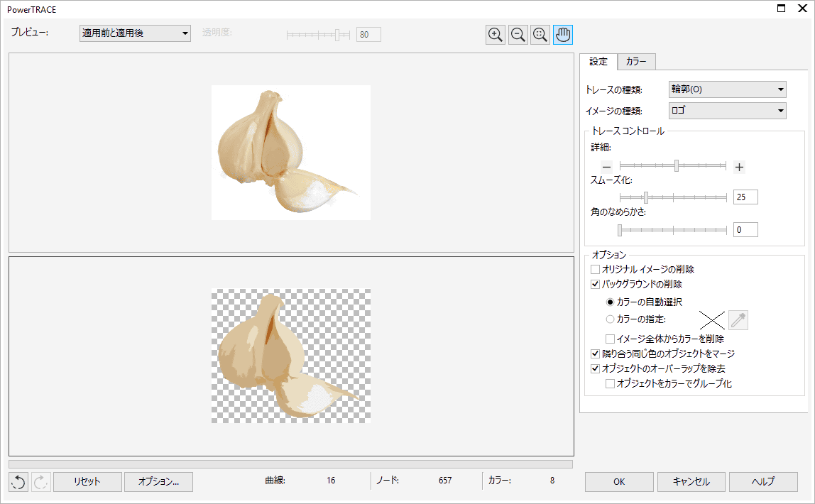
Task: Click the 角のなめらかさ value field showing 0
Action: tap(745, 230)
